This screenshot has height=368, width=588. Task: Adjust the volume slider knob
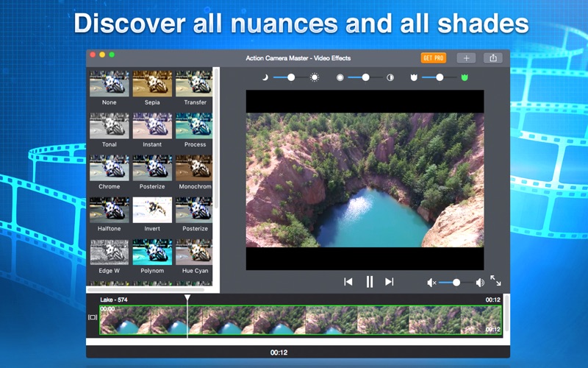pyautogui.click(x=456, y=283)
